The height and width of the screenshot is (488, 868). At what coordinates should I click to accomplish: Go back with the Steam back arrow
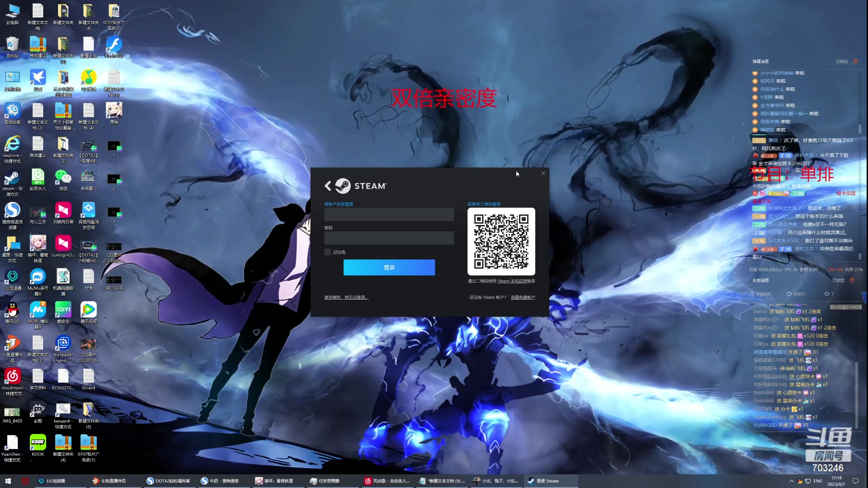pos(328,186)
